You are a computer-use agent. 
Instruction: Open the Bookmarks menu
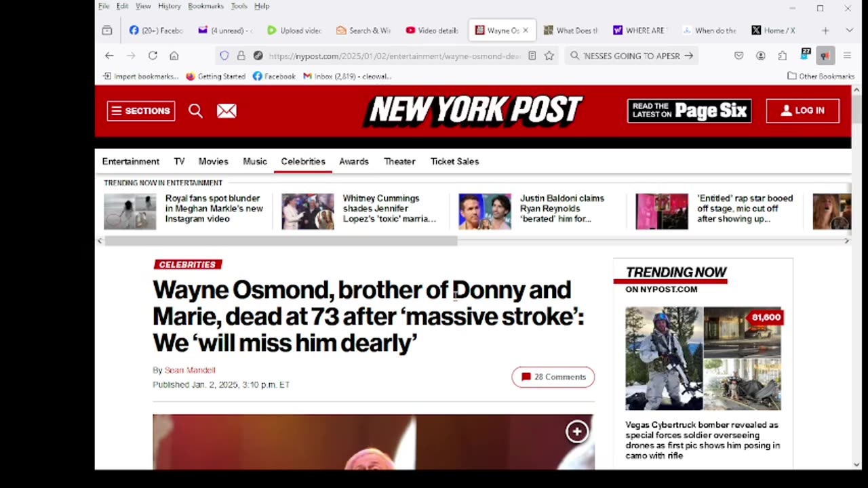(205, 6)
